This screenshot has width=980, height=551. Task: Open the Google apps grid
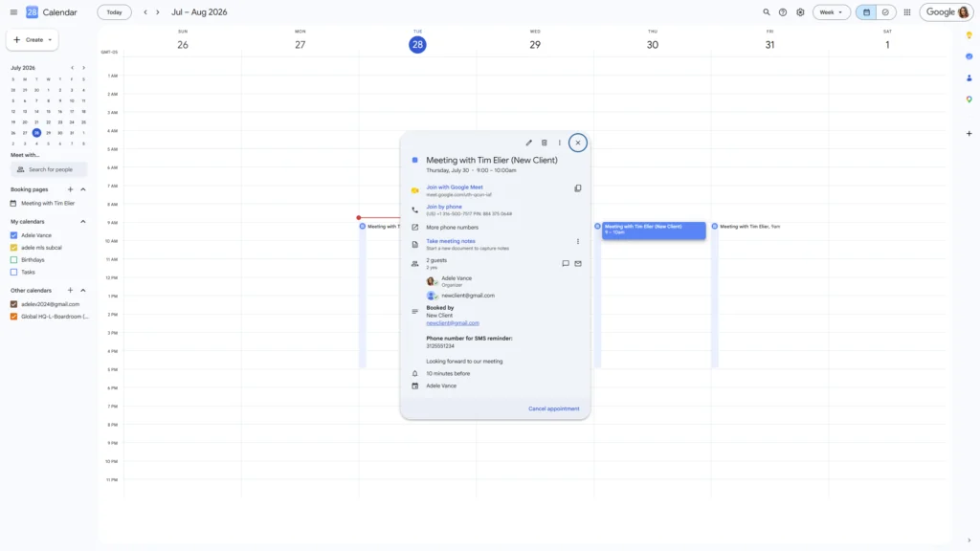pyautogui.click(x=907, y=11)
